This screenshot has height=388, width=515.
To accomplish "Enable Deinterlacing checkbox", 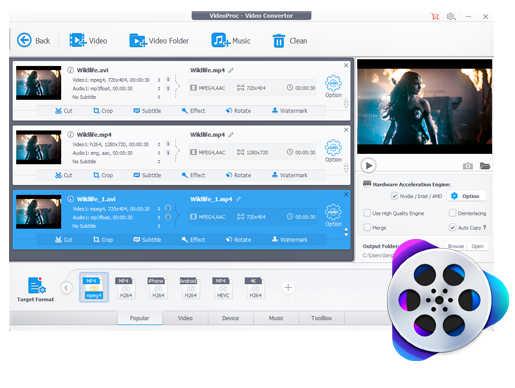I will 452,213.
